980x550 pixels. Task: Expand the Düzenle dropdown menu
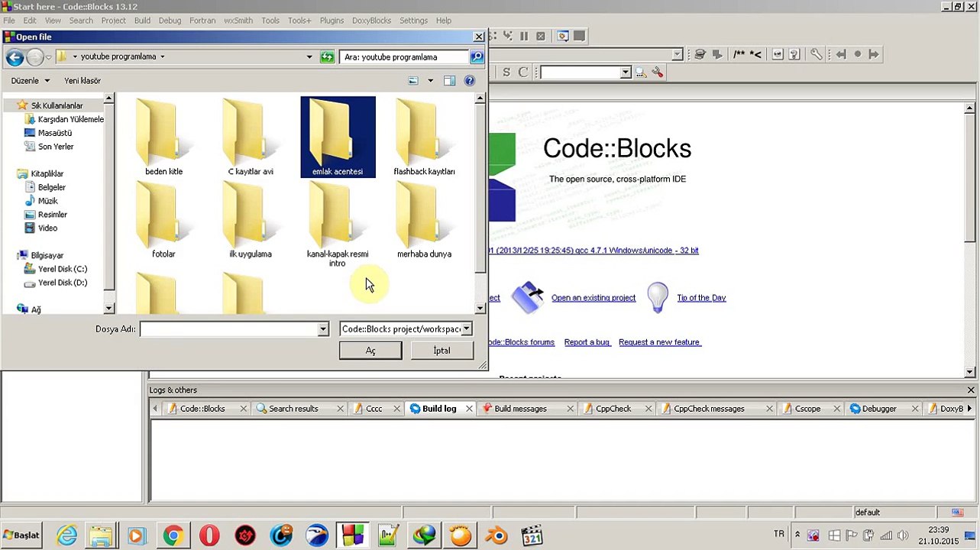point(31,80)
